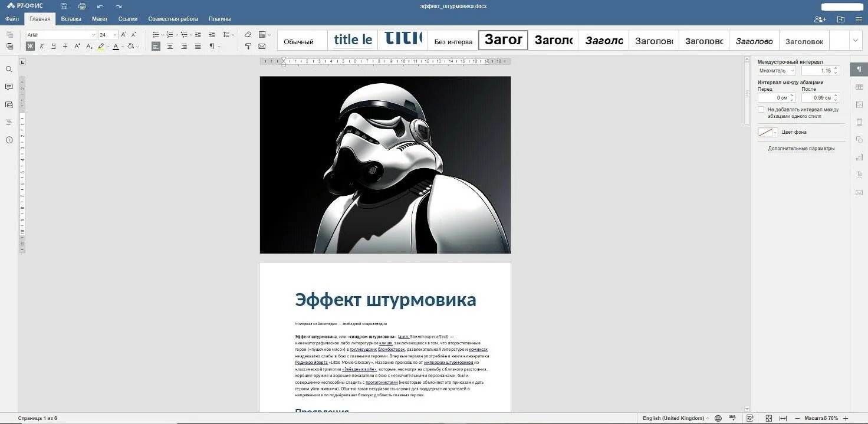Expand the styles gallery arrow
This screenshot has width=868, height=424.
tap(856, 40)
